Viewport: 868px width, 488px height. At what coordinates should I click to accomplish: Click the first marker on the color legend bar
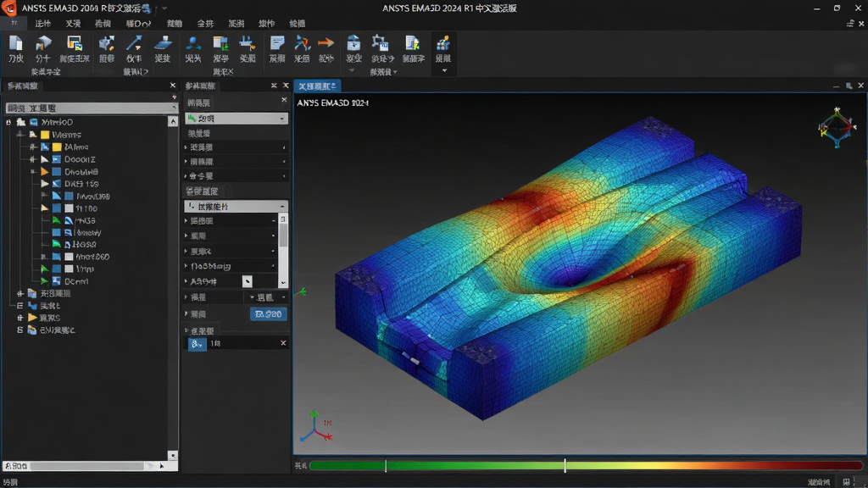pyautogui.click(x=386, y=466)
